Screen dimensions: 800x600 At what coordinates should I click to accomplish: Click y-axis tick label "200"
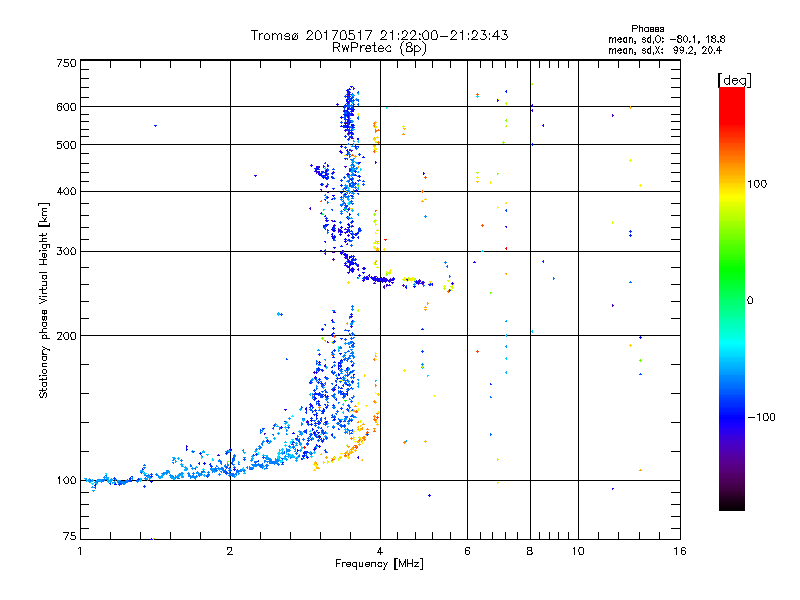click(66, 336)
